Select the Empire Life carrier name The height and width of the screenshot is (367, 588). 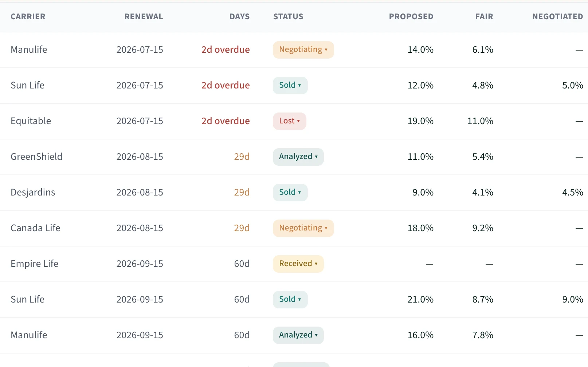35,264
